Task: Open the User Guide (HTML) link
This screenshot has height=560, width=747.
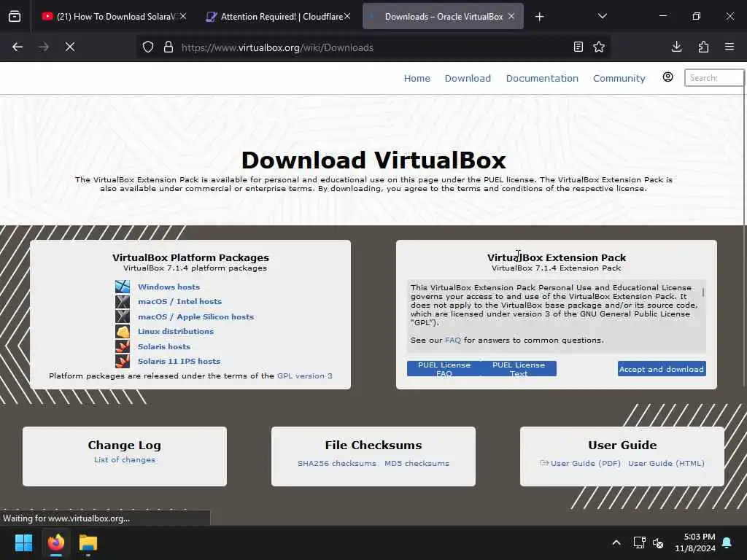Action: click(666, 463)
